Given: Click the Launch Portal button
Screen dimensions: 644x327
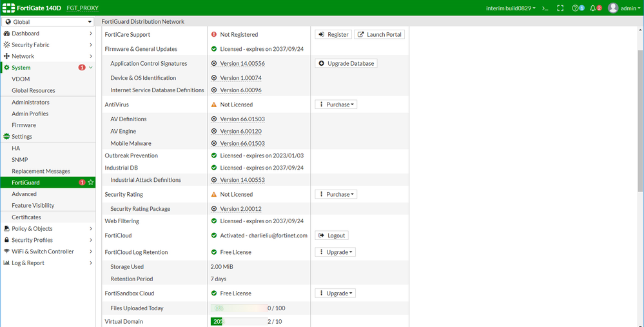Looking at the screenshot, I should point(379,35).
